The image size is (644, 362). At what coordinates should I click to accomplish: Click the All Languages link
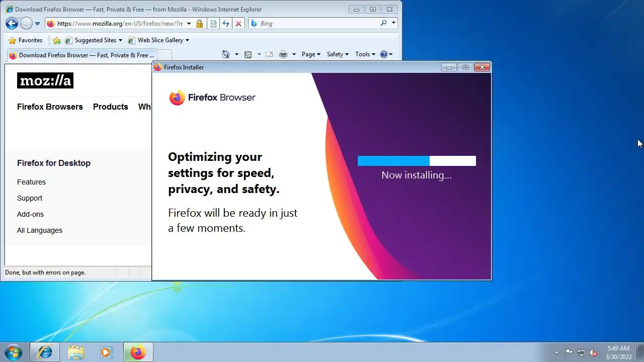[x=40, y=230]
